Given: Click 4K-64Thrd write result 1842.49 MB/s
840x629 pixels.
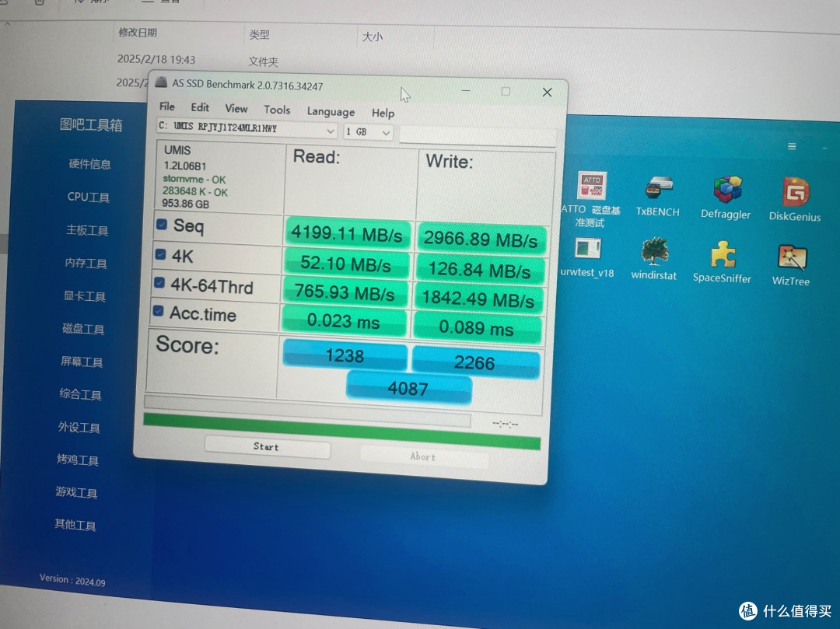Looking at the screenshot, I should (x=478, y=299).
